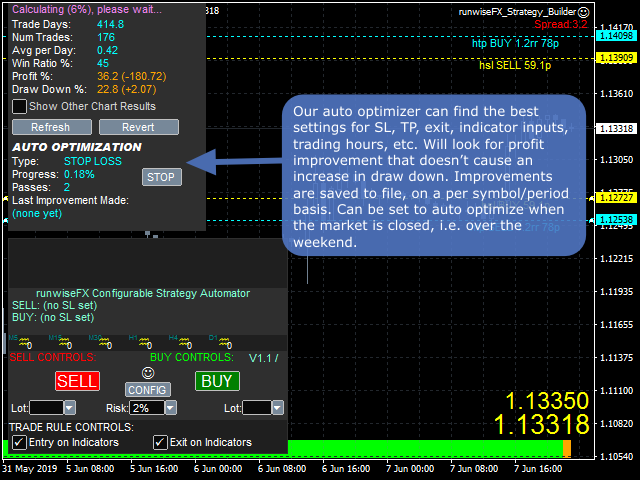Open the sell-side Lot dropdown
This screenshot has width=640, height=480.
pyautogui.click(x=70, y=407)
